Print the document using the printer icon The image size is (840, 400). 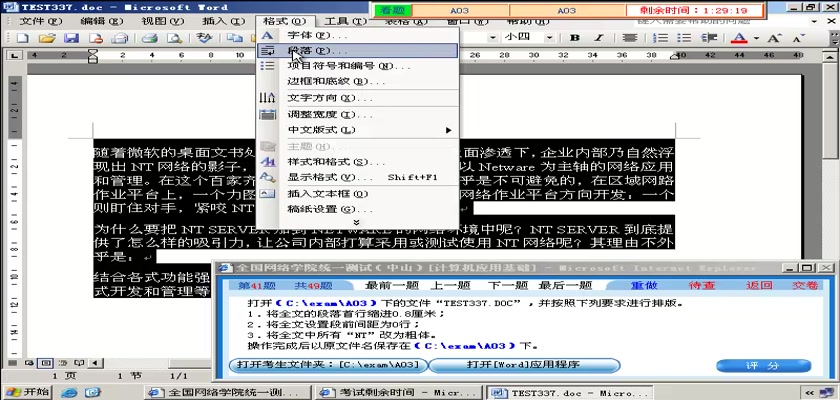tap(149, 38)
